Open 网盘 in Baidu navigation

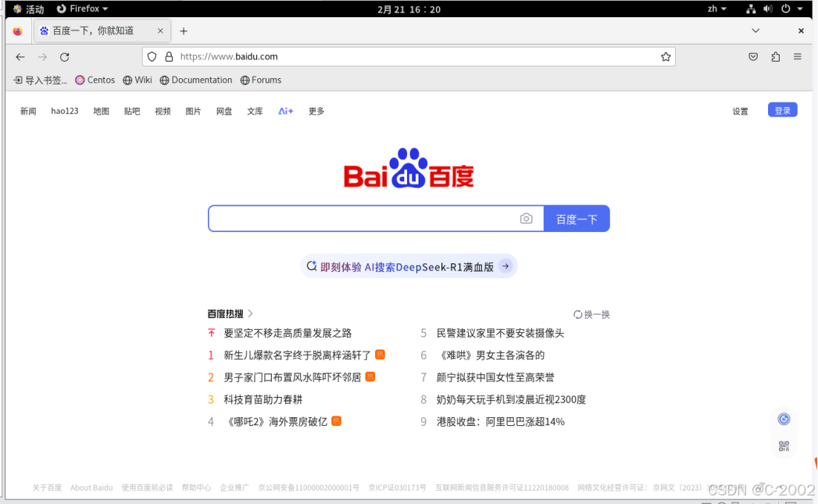(224, 111)
